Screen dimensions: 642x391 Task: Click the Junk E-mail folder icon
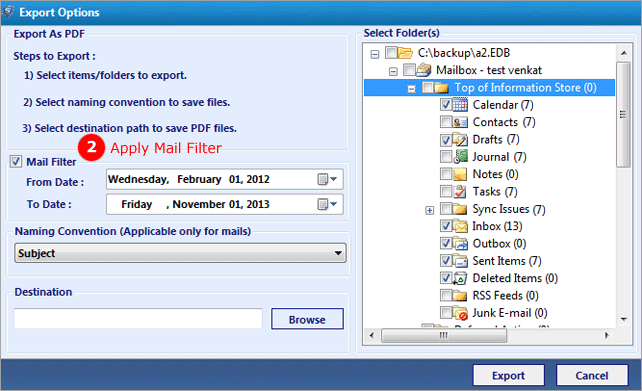click(460, 313)
